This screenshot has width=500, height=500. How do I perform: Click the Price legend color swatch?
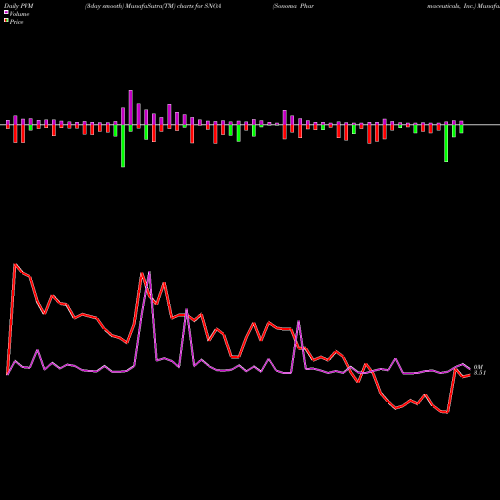click(6, 21)
